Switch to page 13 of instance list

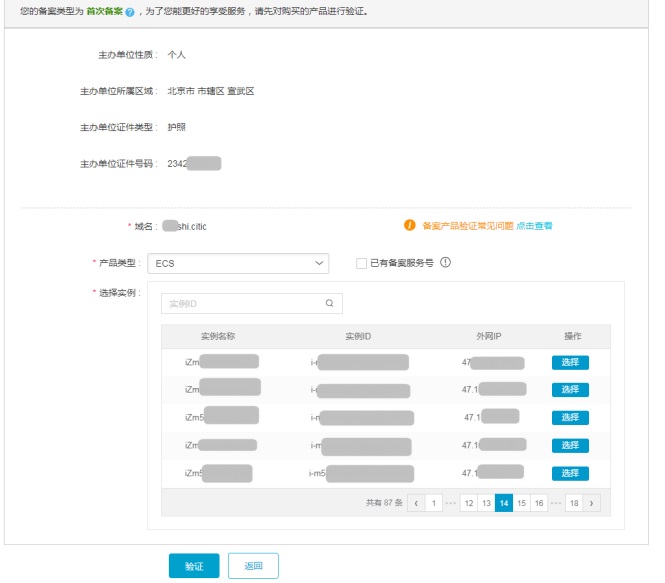click(485, 503)
